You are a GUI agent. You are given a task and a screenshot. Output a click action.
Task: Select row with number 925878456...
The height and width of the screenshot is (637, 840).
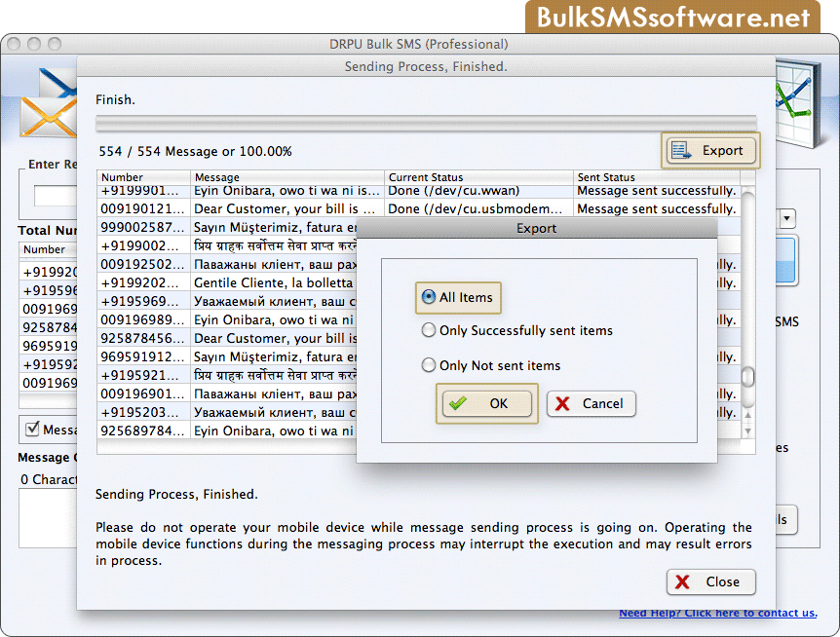coord(227,338)
